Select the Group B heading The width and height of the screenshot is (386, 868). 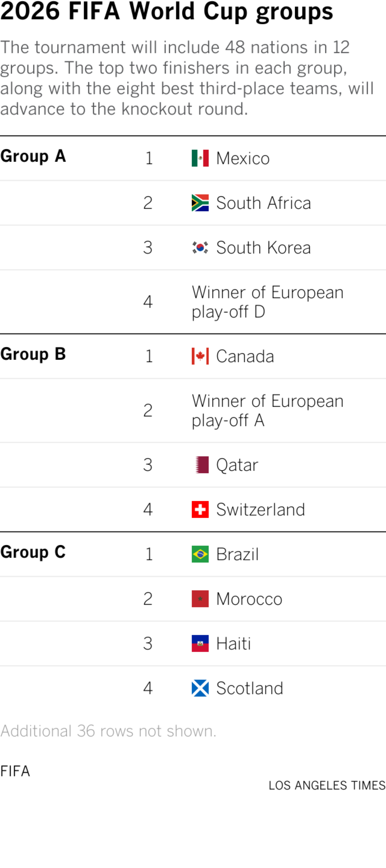(x=33, y=354)
